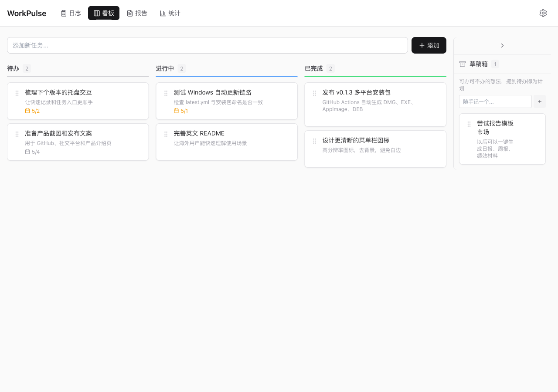Click the WorkPulse logo text
Screen dimensions: 558x392
27,14
